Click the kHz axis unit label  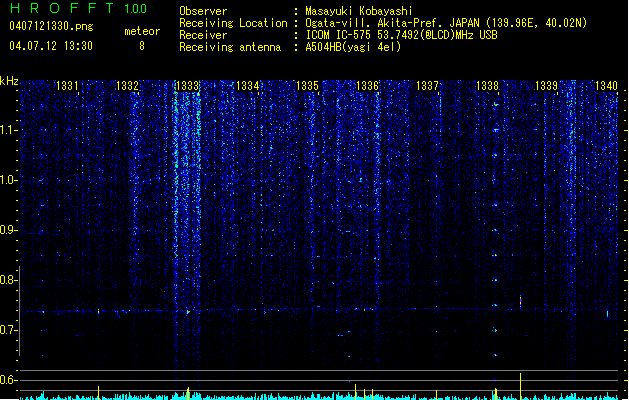[x=9, y=81]
